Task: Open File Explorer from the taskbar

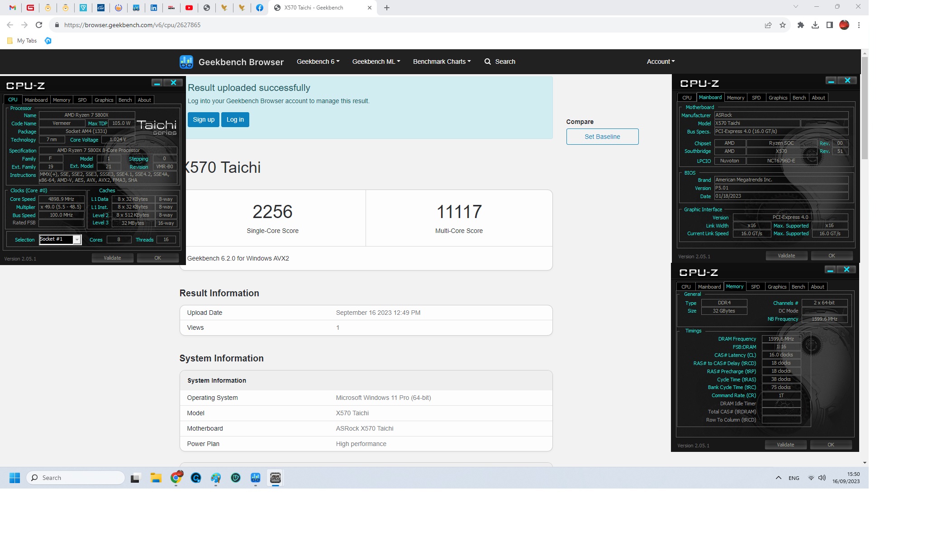Action: (156, 478)
